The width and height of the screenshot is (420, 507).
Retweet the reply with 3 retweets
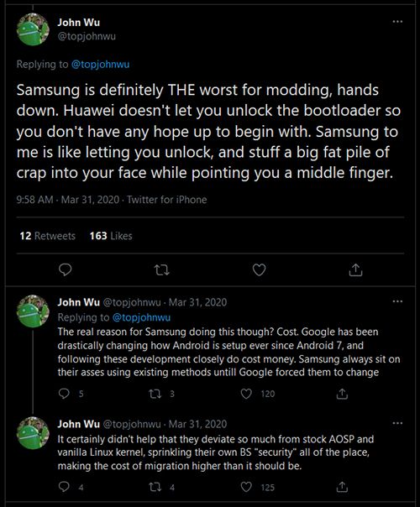click(x=155, y=394)
